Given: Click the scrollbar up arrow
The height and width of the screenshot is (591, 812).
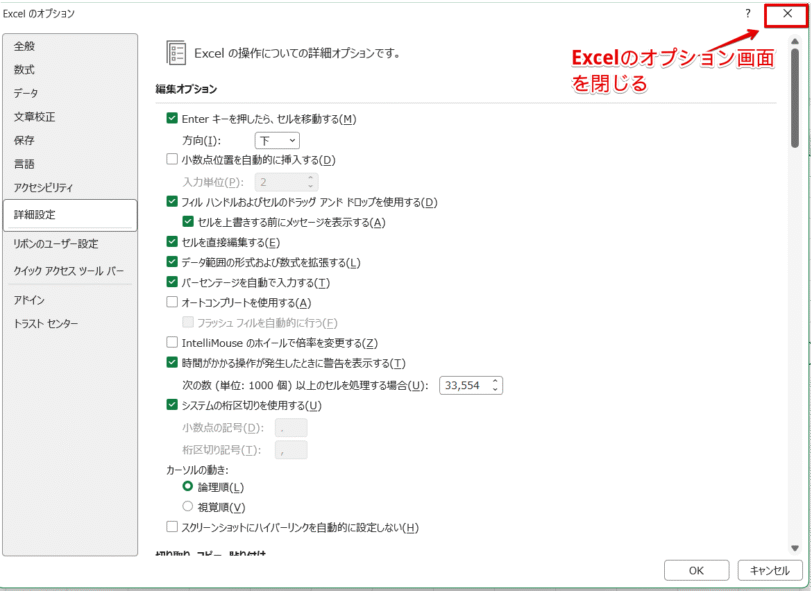Looking at the screenshot, I should pos(795,40).
